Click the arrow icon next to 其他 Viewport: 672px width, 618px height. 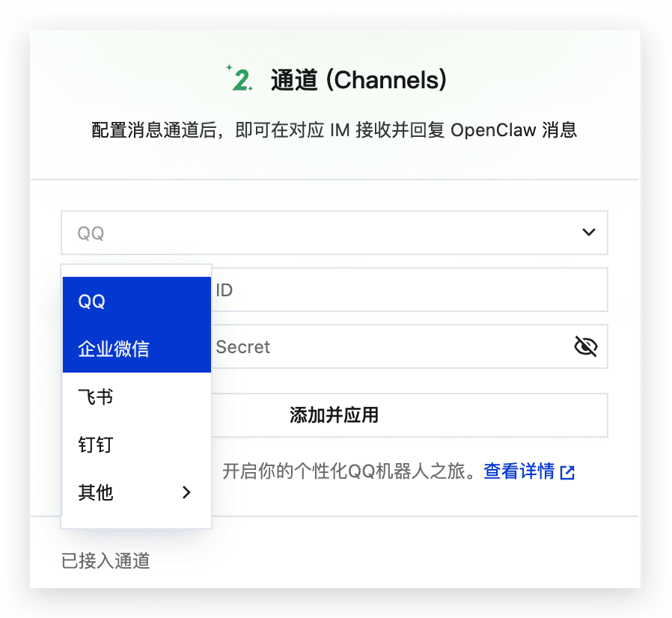click(186, 492)
